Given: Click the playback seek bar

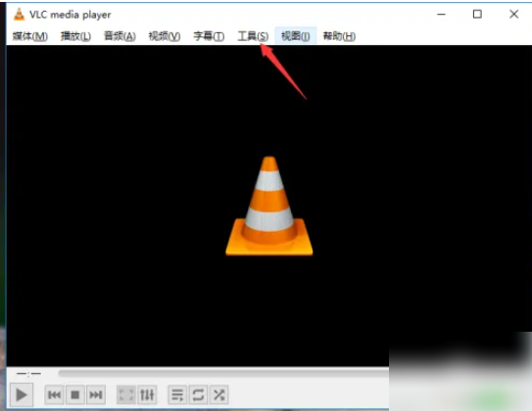Looking at the screenshot, I should tap(223, 374).
